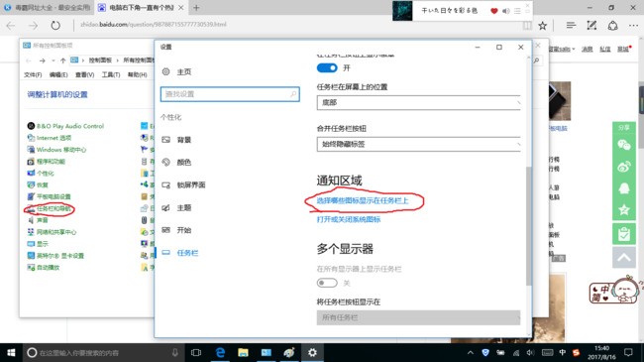Open File Explorer from taskbar
Viewport: 644px width, 362px height.
243,352
